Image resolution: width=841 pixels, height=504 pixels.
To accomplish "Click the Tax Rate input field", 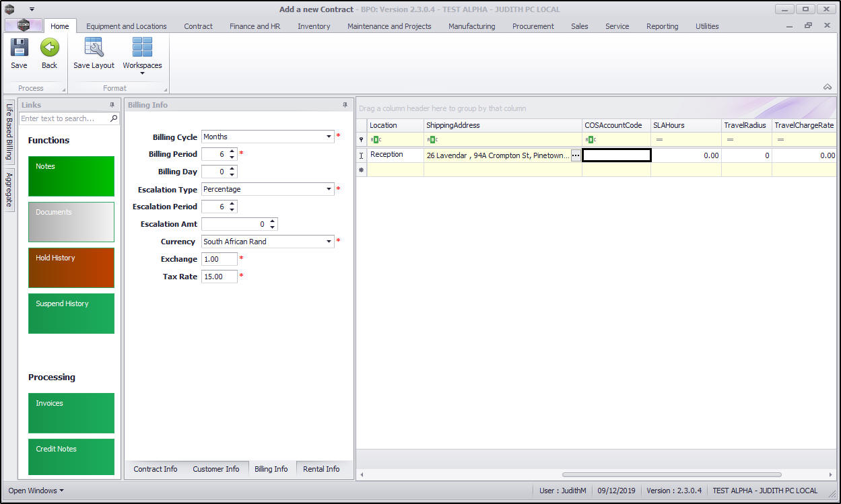I will click(220, 277).
